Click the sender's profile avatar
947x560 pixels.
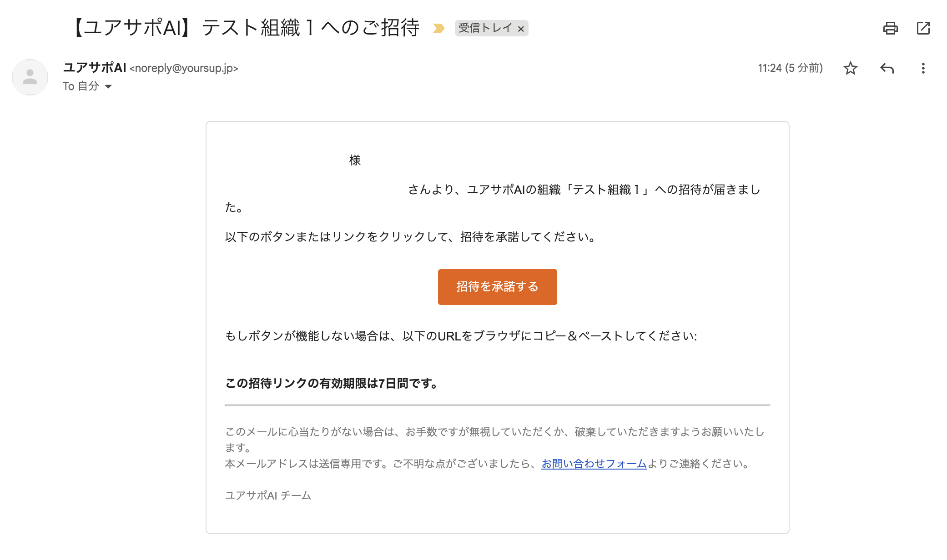coord(30,77)
